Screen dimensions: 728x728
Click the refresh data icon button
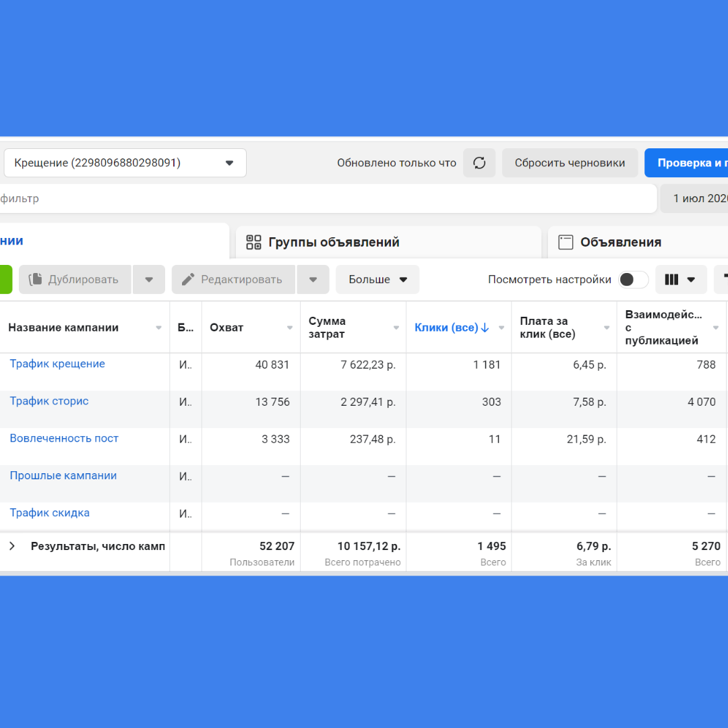click(479, 163)
